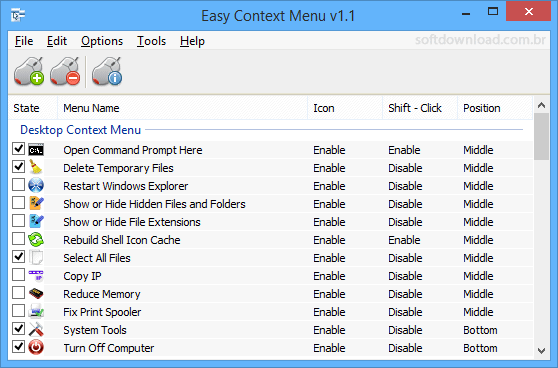This screenshot has width=558, height=368.
Task: Click Bottom position for System Tools
Action: coord(480,330)
